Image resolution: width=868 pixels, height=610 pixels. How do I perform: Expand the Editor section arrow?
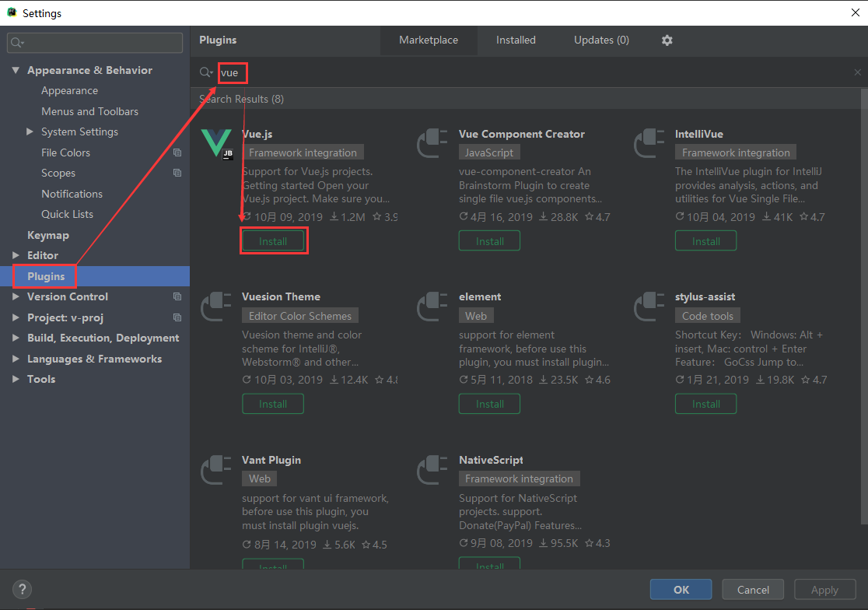16,255
